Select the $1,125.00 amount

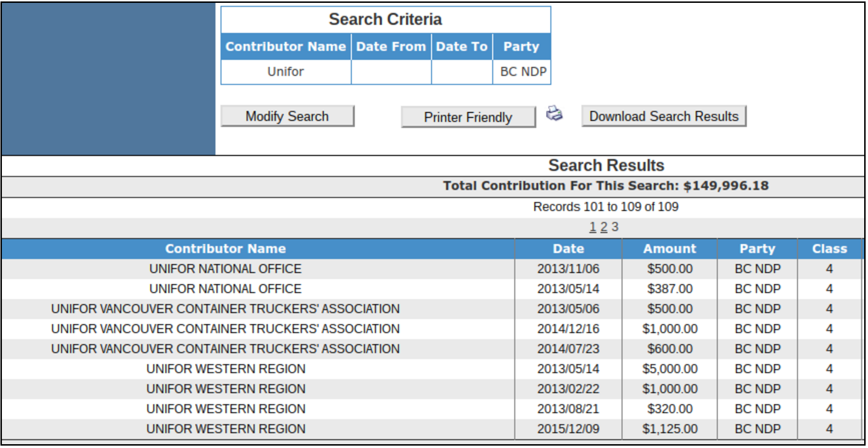click(x=670, y=429)
